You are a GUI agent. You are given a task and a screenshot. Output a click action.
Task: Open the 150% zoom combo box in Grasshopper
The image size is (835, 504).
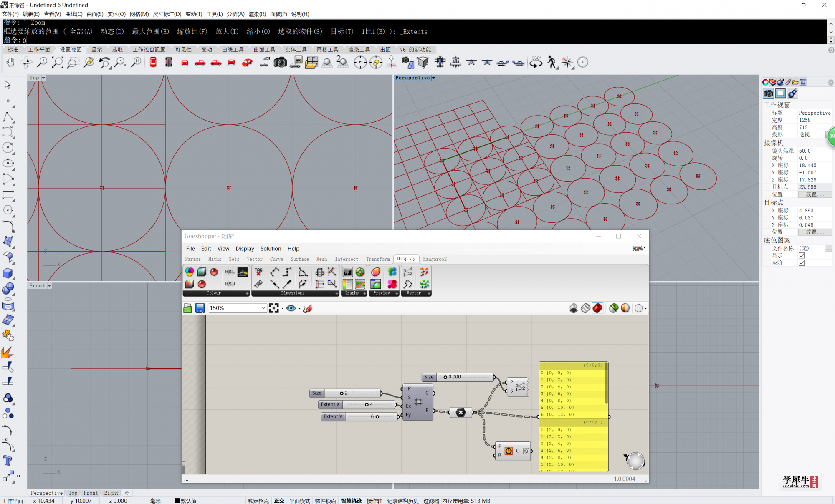pyautogui.click(x=238, y=308)
